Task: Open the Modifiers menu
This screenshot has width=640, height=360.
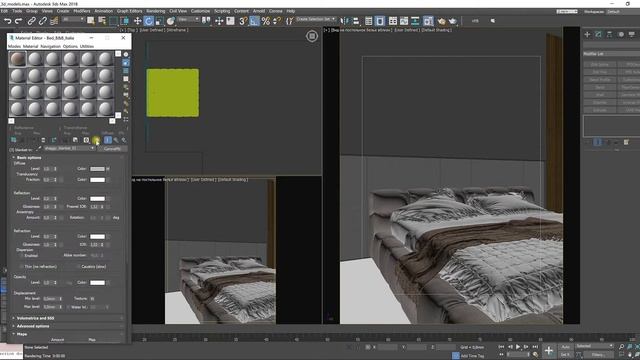Action: click(82, 11)
